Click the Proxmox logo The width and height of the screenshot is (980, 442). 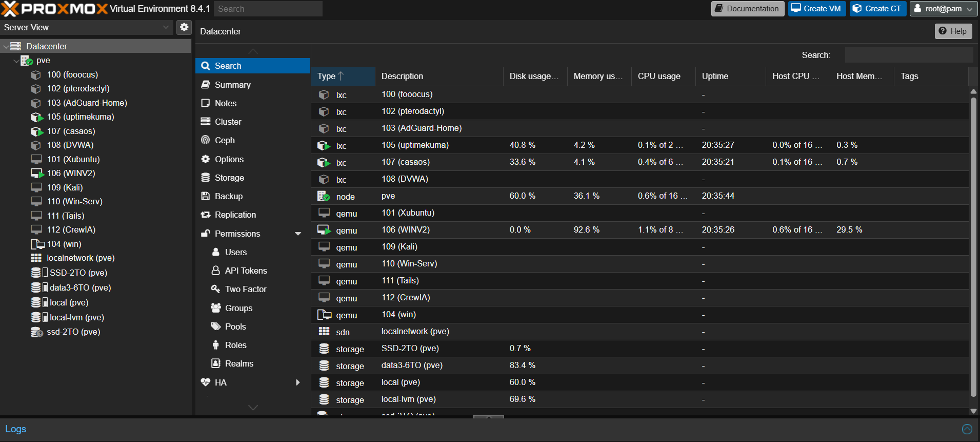pyautogui.click(x=55, y=9)
